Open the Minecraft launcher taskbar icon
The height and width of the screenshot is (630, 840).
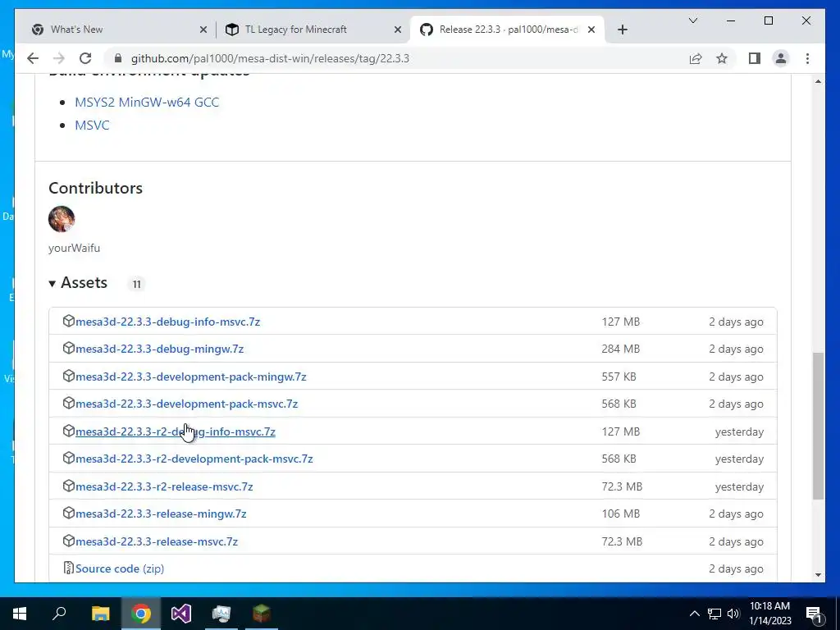262,614
